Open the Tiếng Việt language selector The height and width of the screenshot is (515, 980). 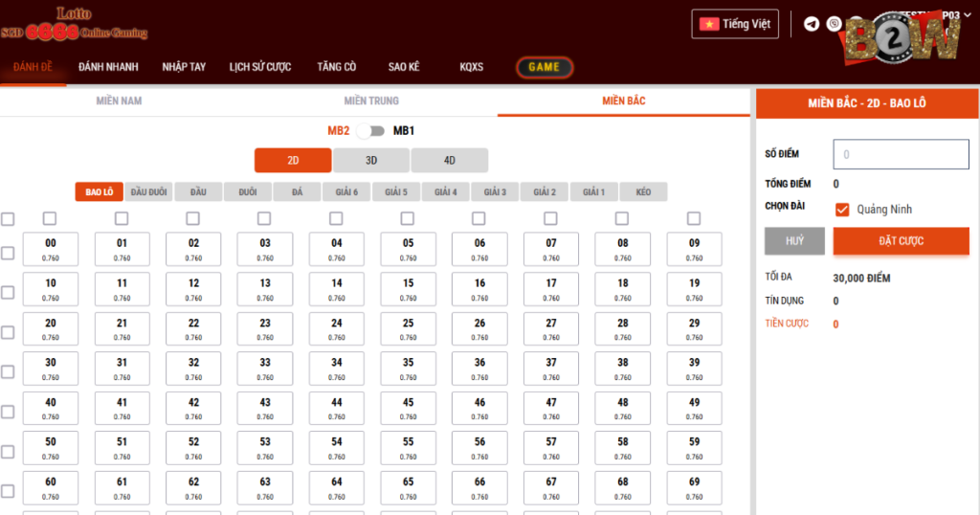coord(735,24)
